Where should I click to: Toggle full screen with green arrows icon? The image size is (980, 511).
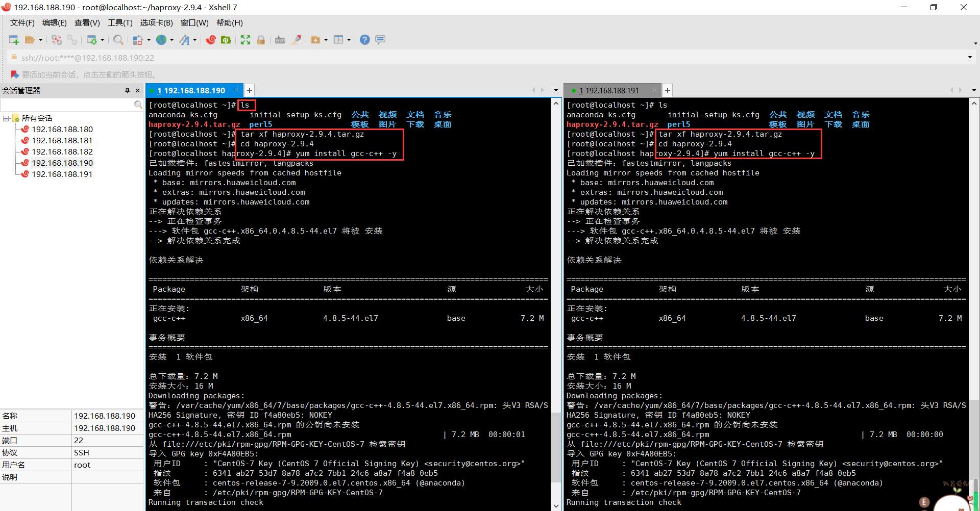click(x=246, y=40)
